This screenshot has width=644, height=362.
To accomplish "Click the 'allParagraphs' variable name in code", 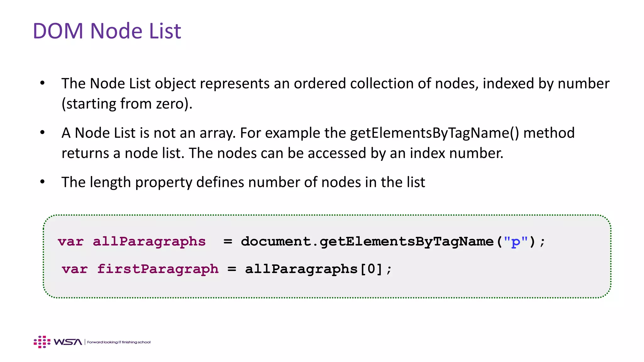I will [149, 241].
